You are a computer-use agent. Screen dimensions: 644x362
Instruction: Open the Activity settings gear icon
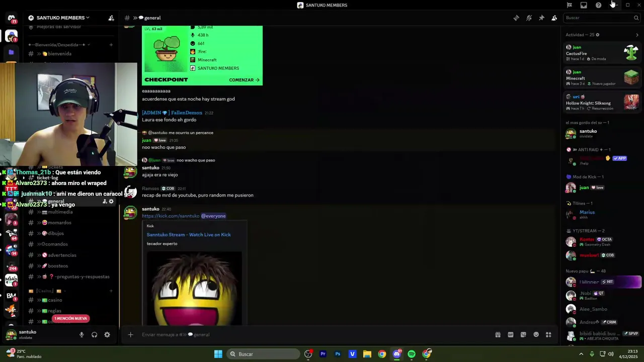pos(598,35)
